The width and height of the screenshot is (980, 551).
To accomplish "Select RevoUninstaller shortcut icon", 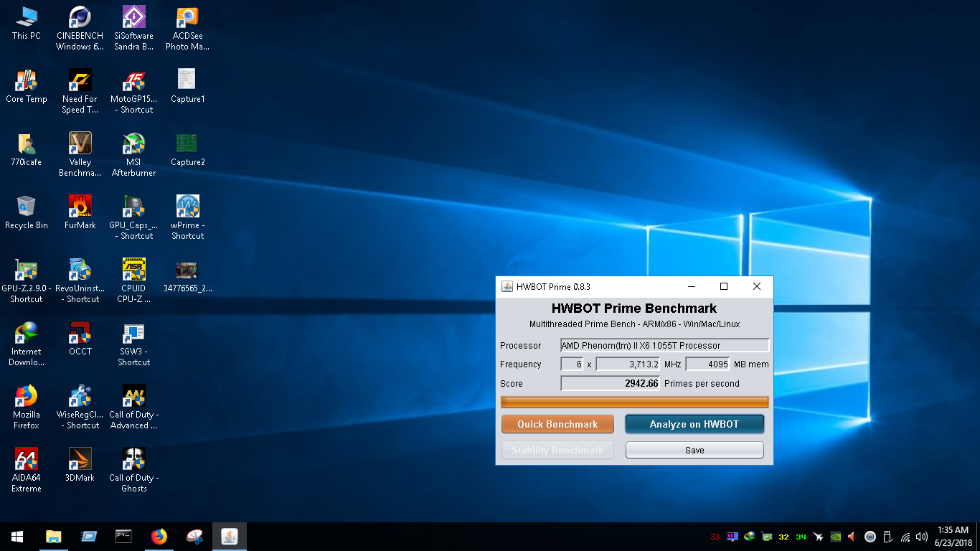I will (x=80, y=281).
